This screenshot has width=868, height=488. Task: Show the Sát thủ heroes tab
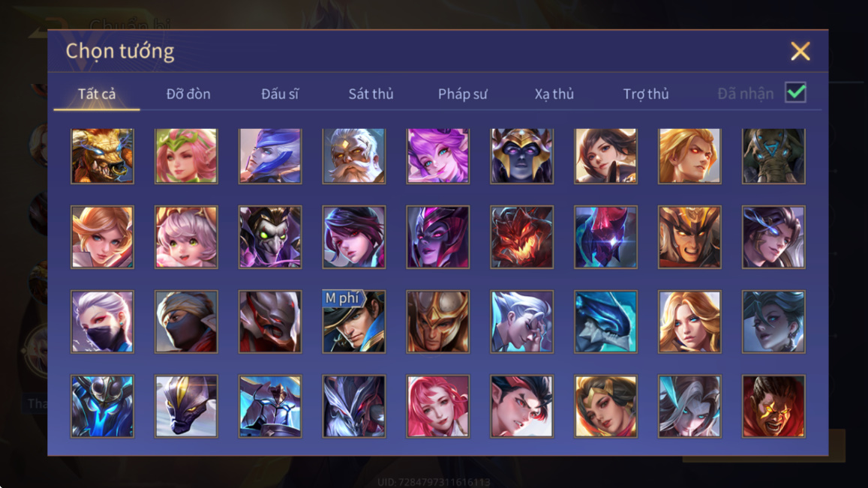pyautogui.click(x=371, y=94)
